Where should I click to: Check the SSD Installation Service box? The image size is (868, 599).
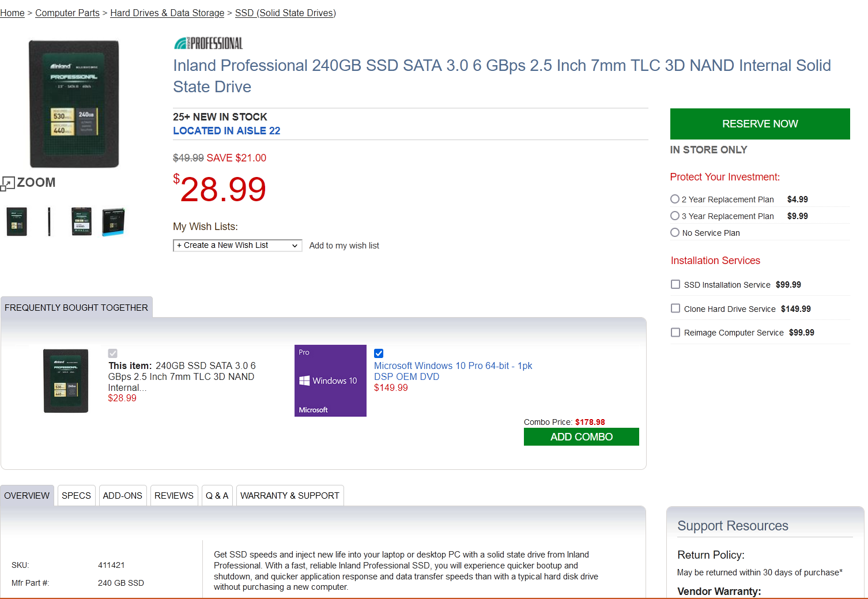pyautogui.click(x=675, y=284)
